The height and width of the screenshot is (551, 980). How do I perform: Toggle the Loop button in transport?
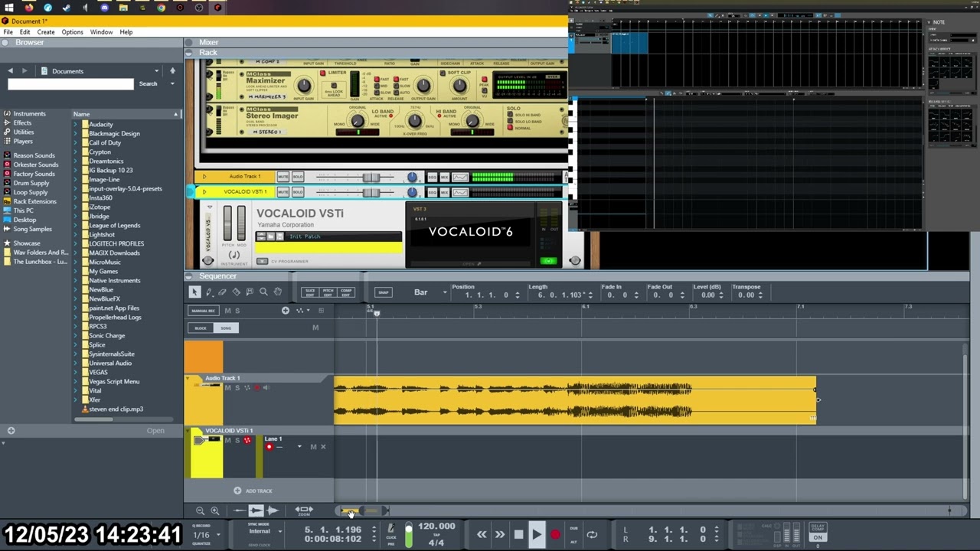[x=592, y=534]
